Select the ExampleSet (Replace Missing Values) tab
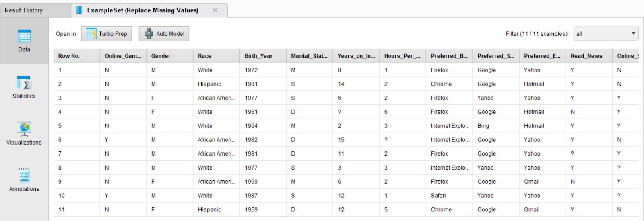Screen dimensions: 644x221 (142, 10)
